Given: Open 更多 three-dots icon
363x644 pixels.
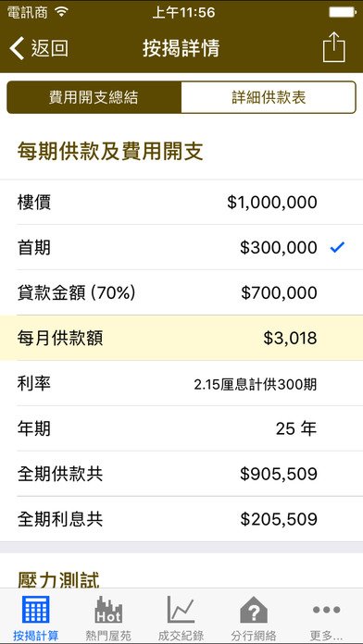Looking at the screenshot, I should (326, 610).
